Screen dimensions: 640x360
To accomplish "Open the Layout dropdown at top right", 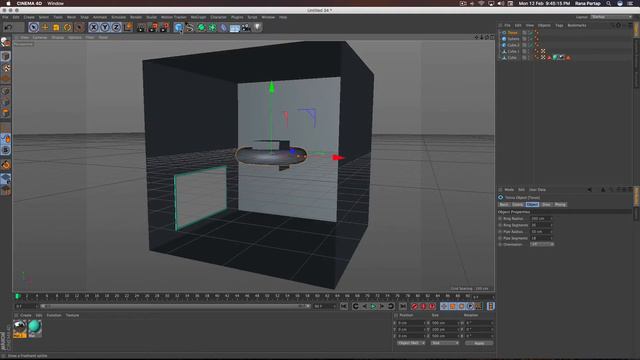I will point(611,17).
